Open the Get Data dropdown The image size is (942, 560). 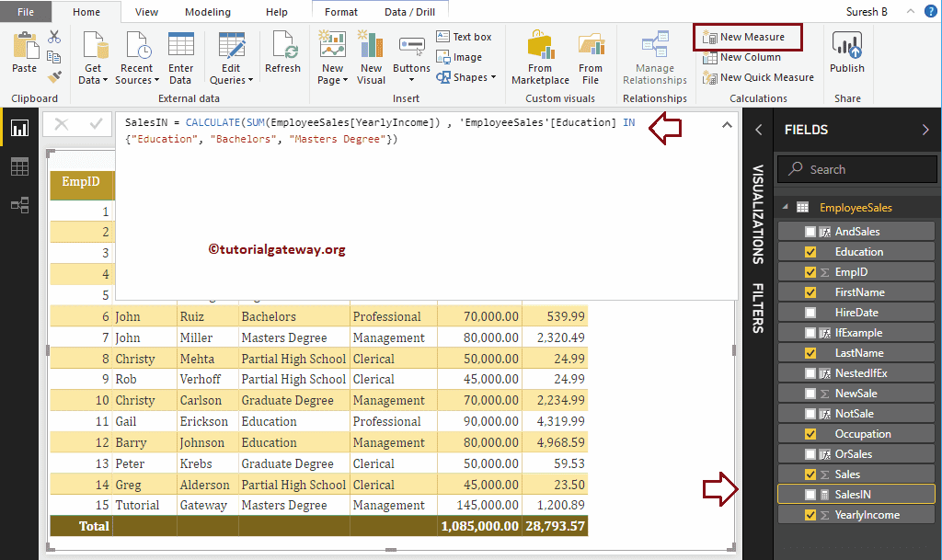tap(93, 74)
